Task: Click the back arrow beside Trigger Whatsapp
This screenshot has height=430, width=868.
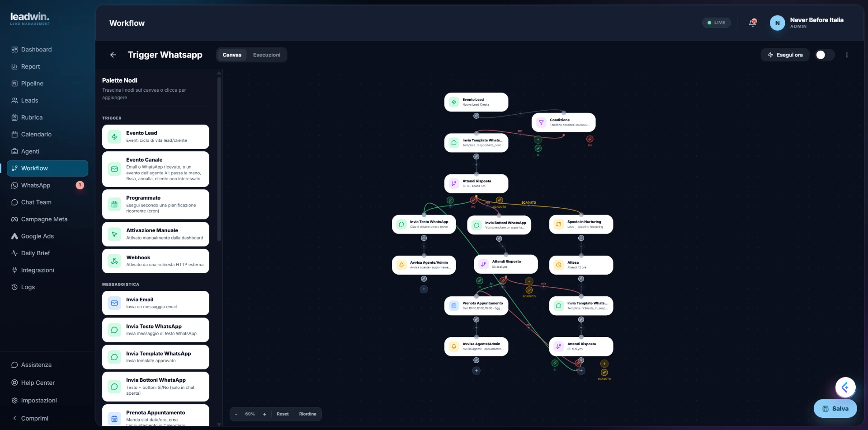Action: coord(113,55)
